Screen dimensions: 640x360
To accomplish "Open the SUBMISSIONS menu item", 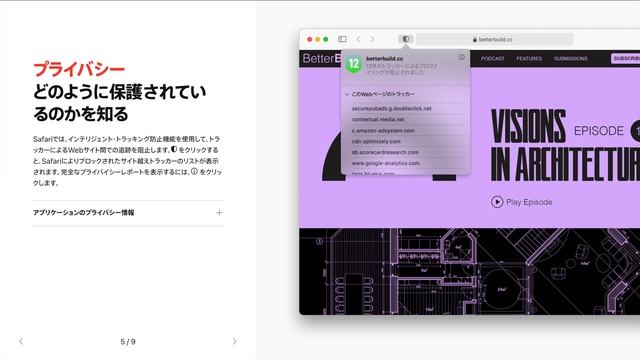I will coord(571,59).
